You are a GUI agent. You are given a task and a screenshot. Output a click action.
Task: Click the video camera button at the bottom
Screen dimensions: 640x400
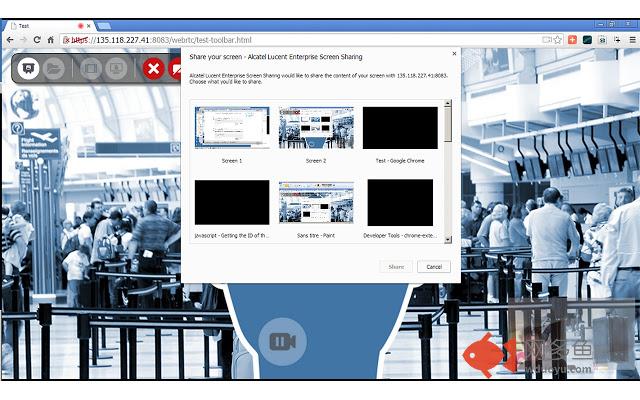click(x=282, y=342)
